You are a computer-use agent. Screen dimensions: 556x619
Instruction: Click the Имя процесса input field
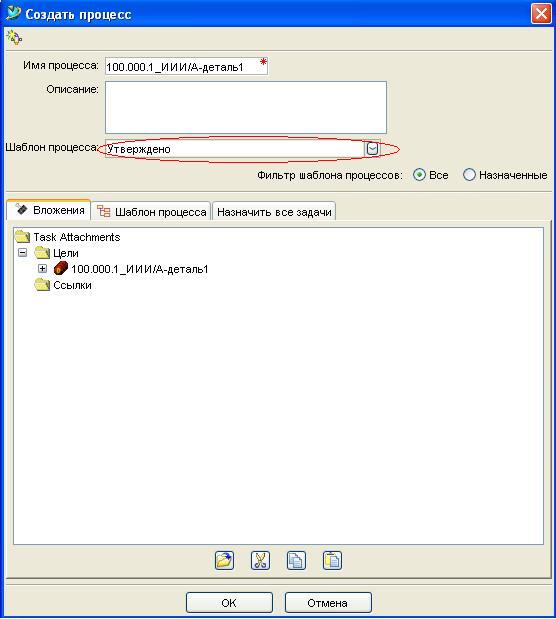[x=186, y=66]
